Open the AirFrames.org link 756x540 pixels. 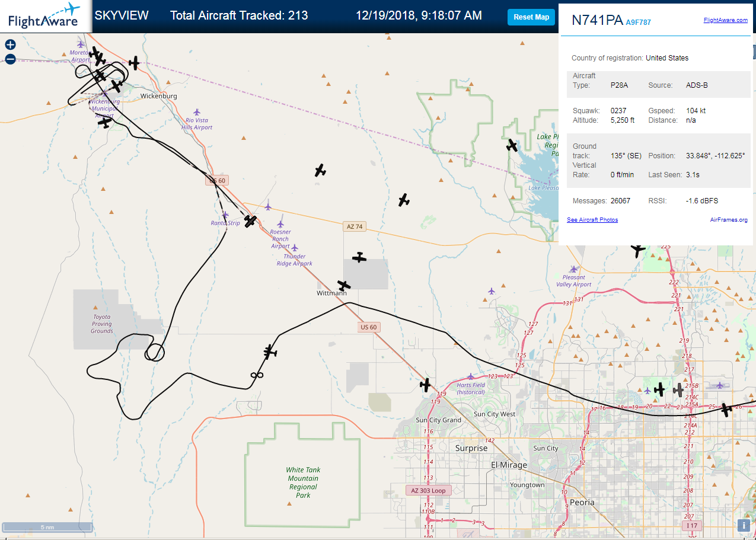click(x=729, y=220)
